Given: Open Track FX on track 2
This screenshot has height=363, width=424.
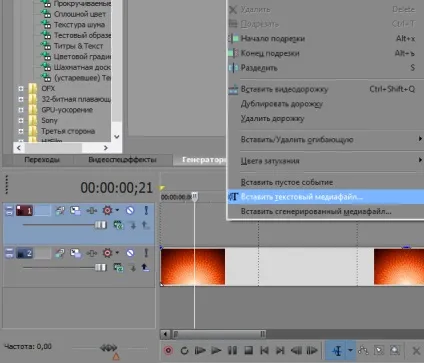Looking at the screenshot, I should point(92,253).
